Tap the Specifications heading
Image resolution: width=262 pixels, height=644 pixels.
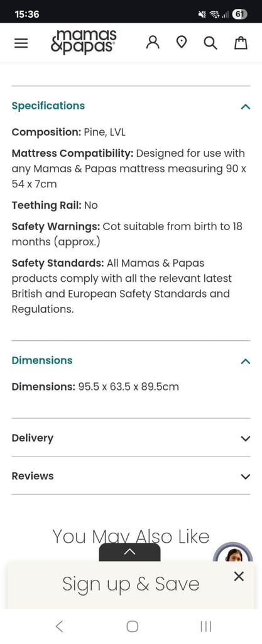tap(48, 106)
